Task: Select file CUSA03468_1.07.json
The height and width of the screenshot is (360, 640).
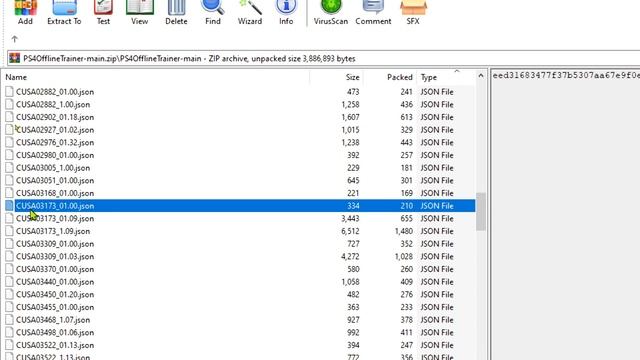Action: [53, 320]
